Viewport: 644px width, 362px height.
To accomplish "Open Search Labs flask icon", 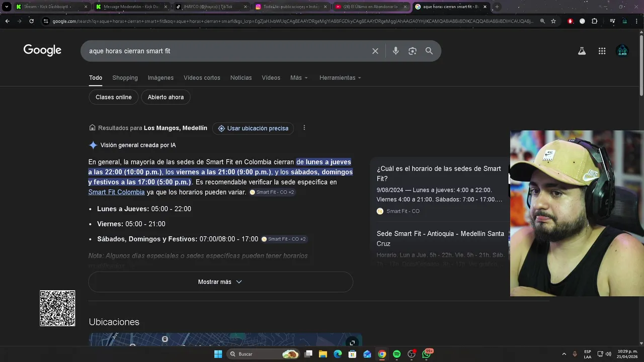I will (582, 51).
